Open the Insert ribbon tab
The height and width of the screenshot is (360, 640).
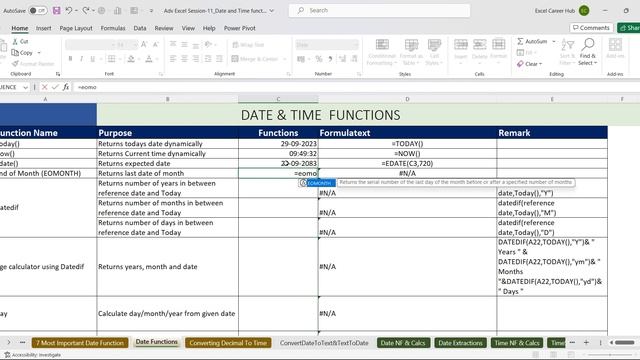[x=43, y=28]
